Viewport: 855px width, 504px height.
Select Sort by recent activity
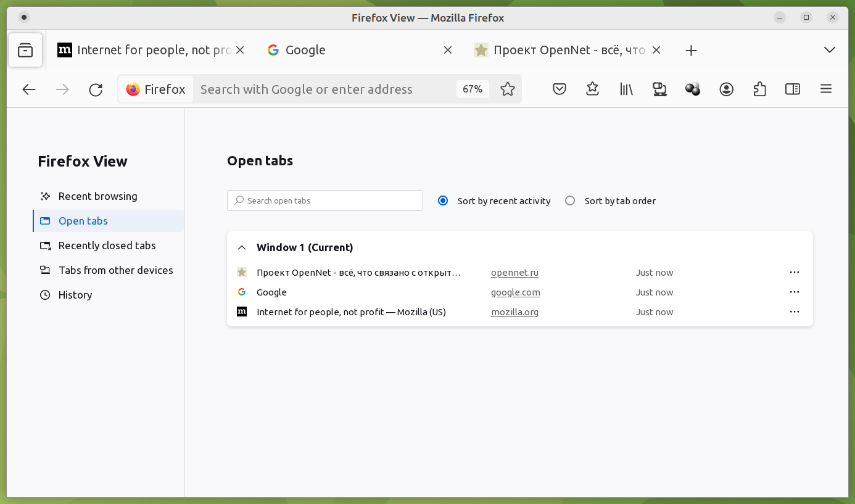tap(443, 200)
